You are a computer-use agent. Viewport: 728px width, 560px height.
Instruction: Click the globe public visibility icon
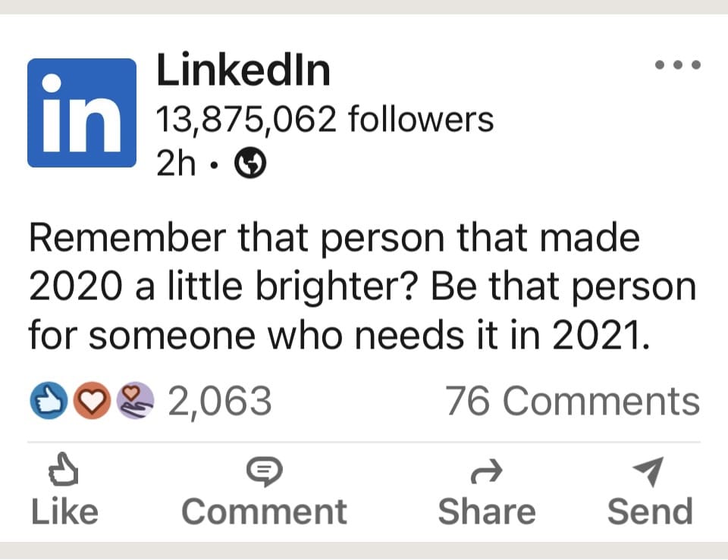click(x=250, y=162)
